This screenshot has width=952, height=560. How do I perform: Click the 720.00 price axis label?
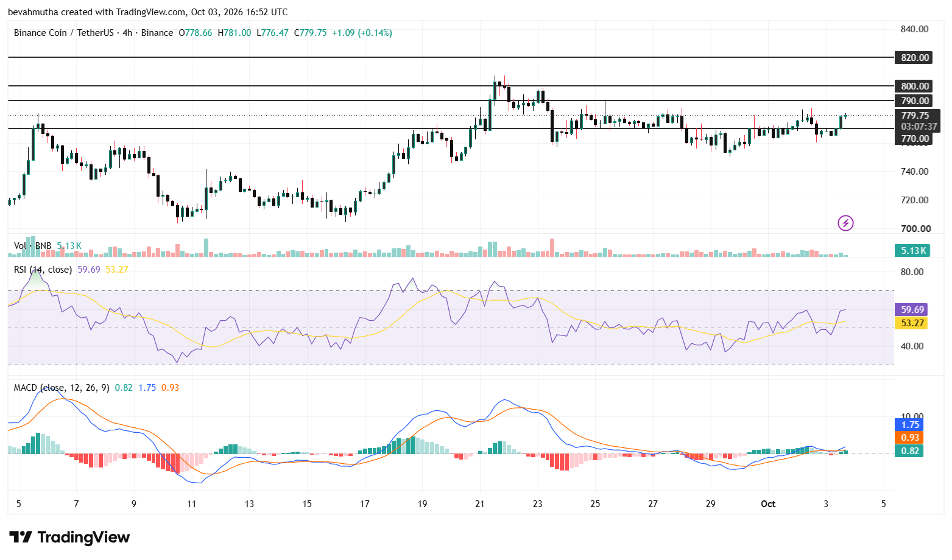pos(915,200)
